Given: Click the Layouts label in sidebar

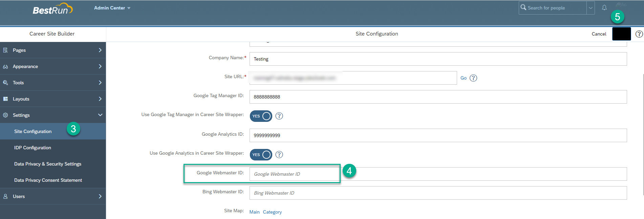Looking at the screenshot, I should (21, 99).
